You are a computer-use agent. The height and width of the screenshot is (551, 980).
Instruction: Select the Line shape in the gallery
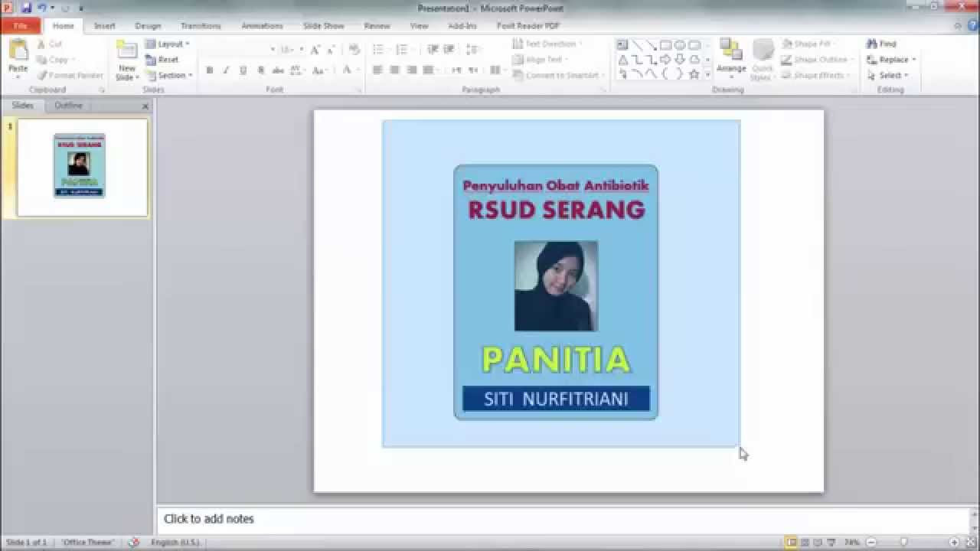click(x=637, y=45)
